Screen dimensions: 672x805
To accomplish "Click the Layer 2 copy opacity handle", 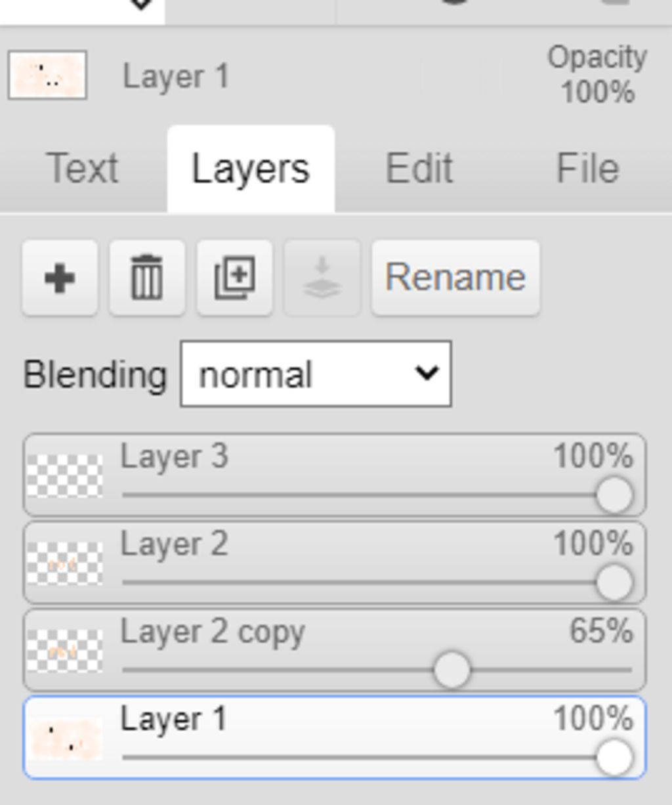I will click(x=451, y=670).
